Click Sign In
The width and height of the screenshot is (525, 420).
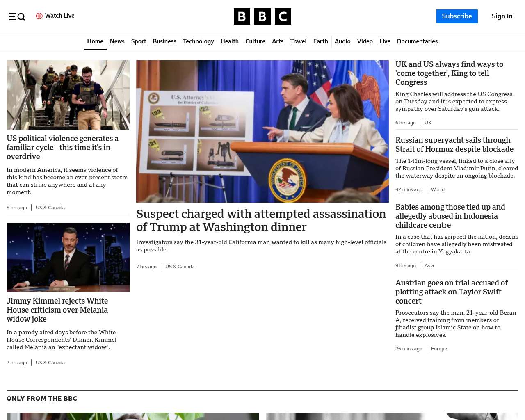point(502,16)
